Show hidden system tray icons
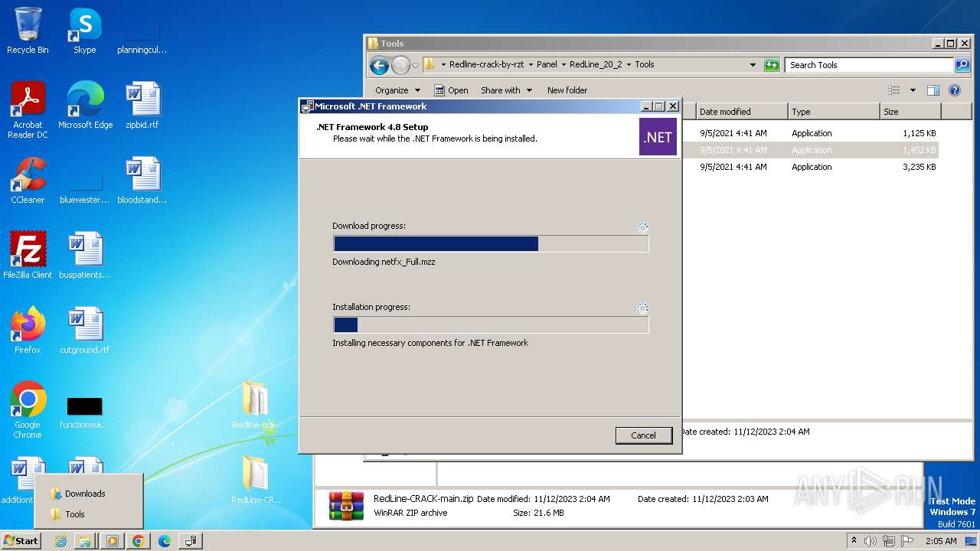The image size is (980, 551). coord(854,541)
